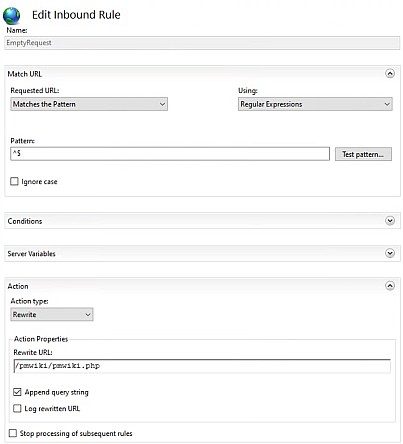Click the Rewrite URL text field
403x444 pixels.
pos(202,366)
